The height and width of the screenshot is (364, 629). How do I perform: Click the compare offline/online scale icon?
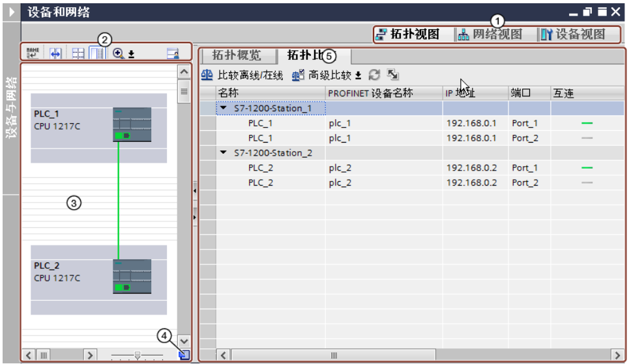(207, 75)
